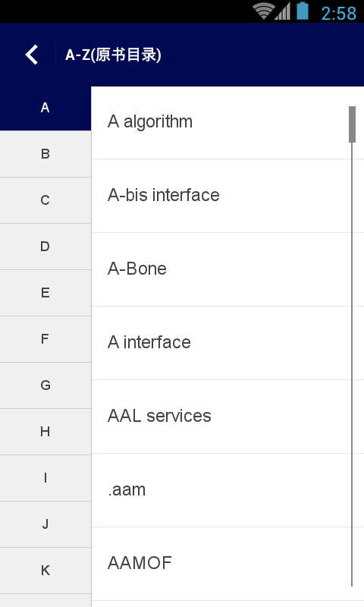Tap the cellular signal icon

coord(283,11)
